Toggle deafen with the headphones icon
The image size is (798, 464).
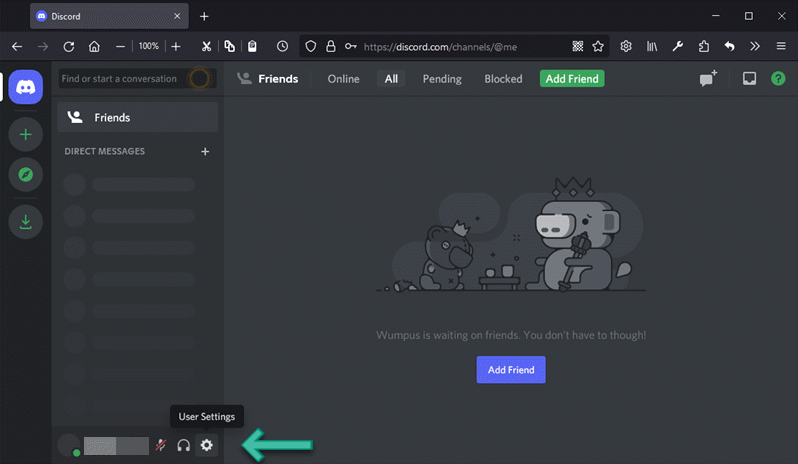pyautogui.click(x=184, y=446)
